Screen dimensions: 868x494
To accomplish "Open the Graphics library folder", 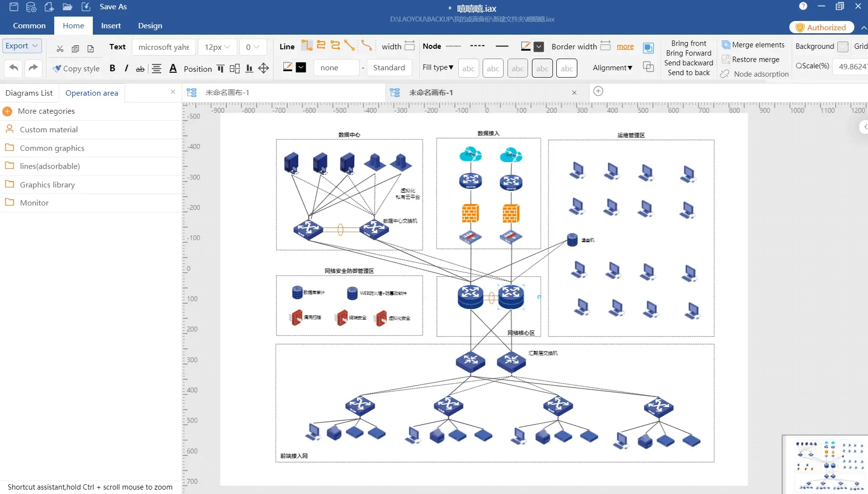I will coord(91,185).
